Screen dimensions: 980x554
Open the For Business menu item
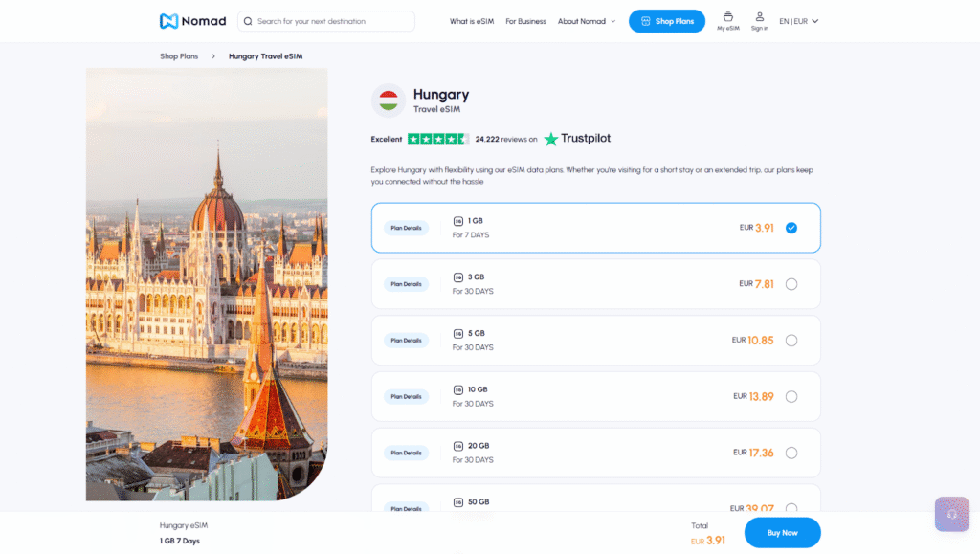525,20
